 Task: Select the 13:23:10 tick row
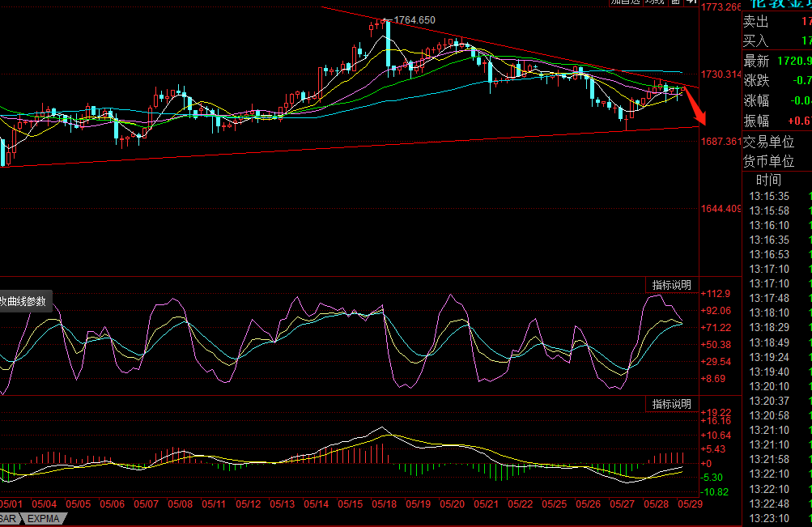point(777,518)
